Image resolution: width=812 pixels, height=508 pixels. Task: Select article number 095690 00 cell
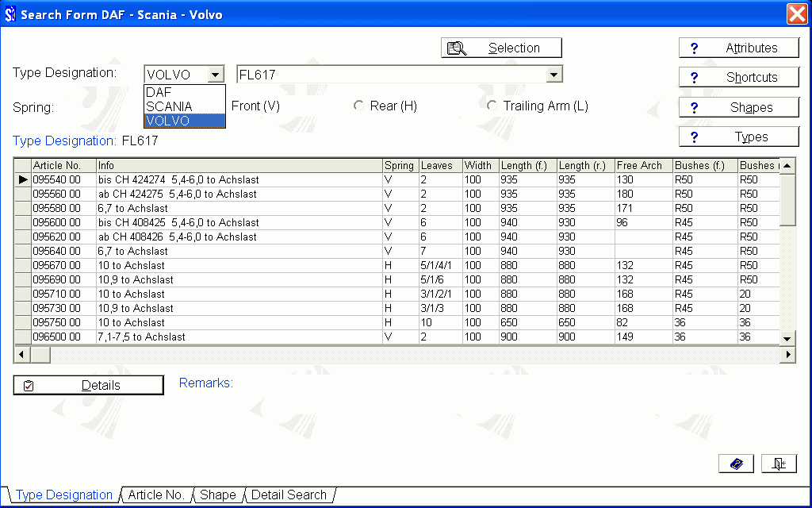tap(63, 279)
